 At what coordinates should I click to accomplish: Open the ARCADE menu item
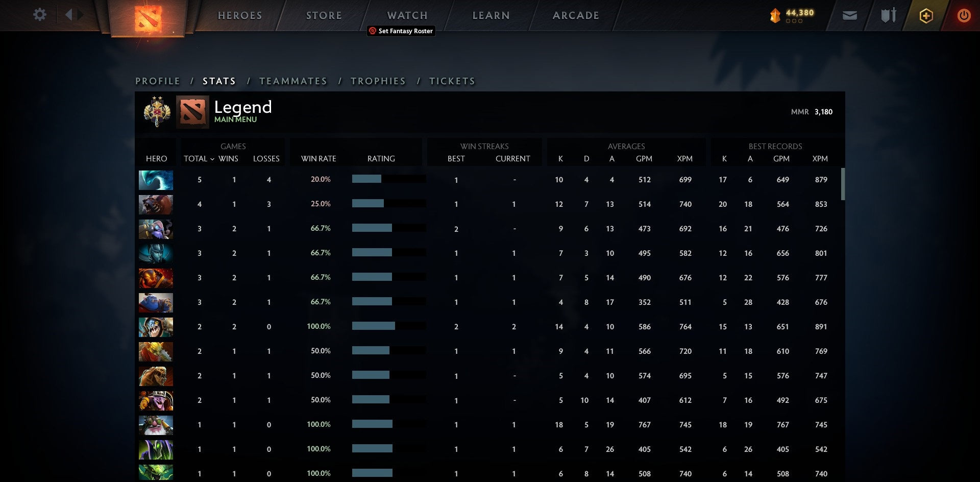click(575, 15)
